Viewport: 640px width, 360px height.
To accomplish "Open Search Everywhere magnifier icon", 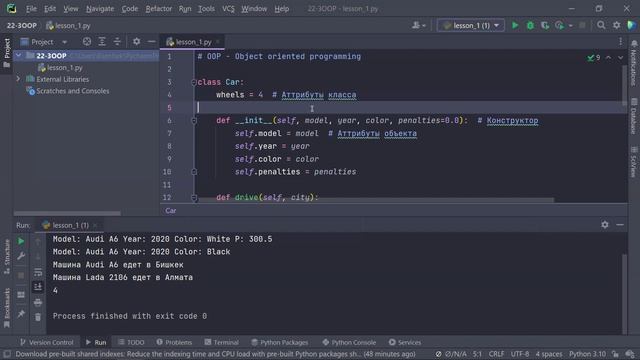I will pyautogui.click(x=601, y=25).
